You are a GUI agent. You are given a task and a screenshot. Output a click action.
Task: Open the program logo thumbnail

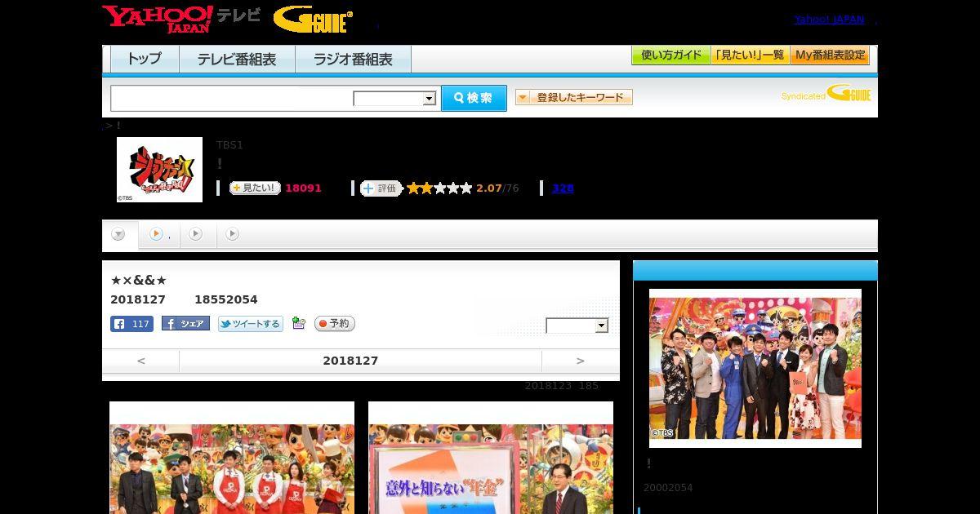point(159,170)
